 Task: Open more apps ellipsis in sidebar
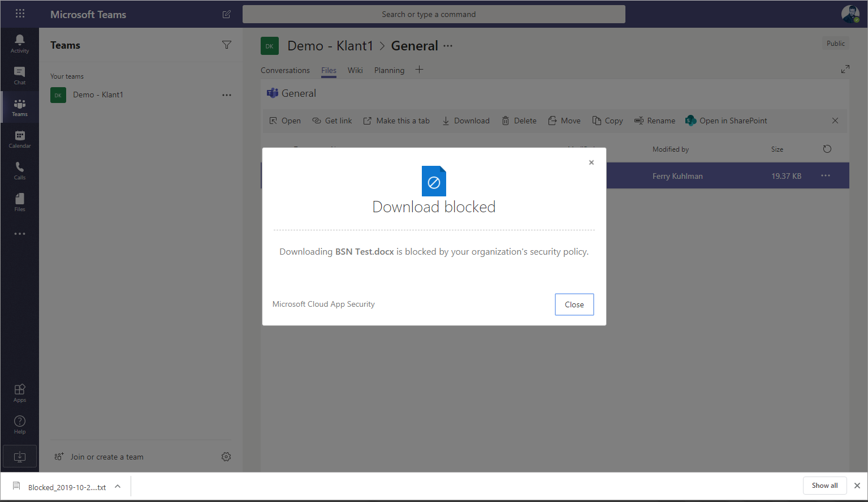(20, 234)
